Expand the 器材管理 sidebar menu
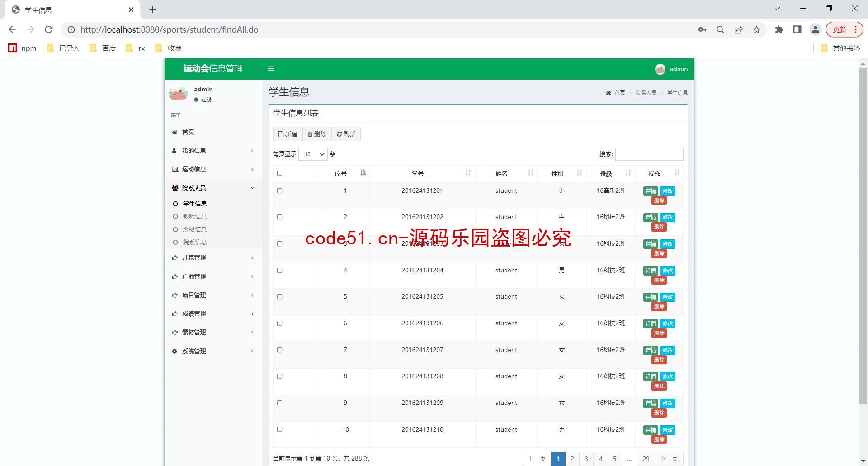868x466 pixels. (x=213, y=332)
